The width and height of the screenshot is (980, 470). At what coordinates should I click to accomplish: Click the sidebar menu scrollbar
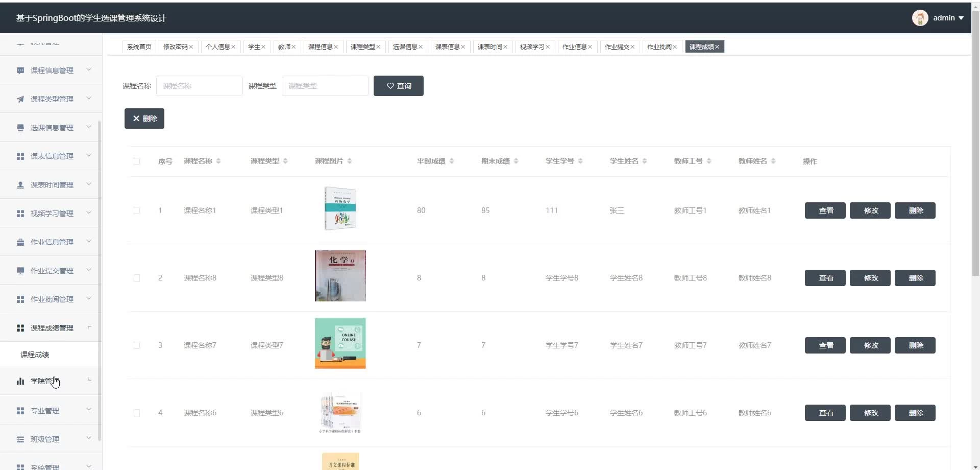point(100,281)
